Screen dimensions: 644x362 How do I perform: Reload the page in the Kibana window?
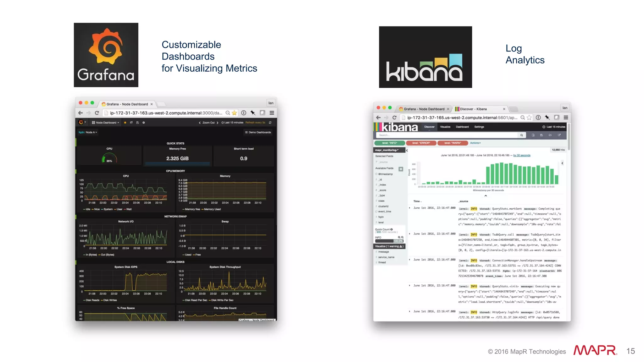[x=394, y=118]
